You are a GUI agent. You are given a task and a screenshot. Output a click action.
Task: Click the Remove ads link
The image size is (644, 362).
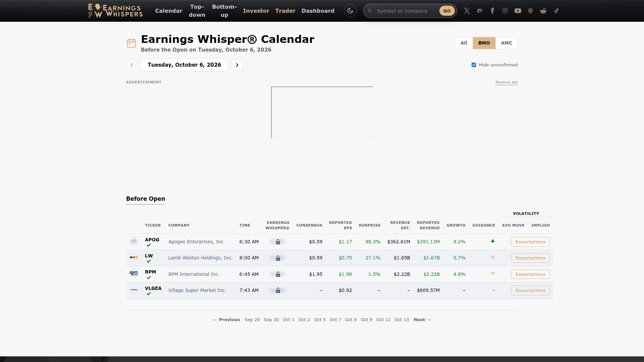(507, 82)
